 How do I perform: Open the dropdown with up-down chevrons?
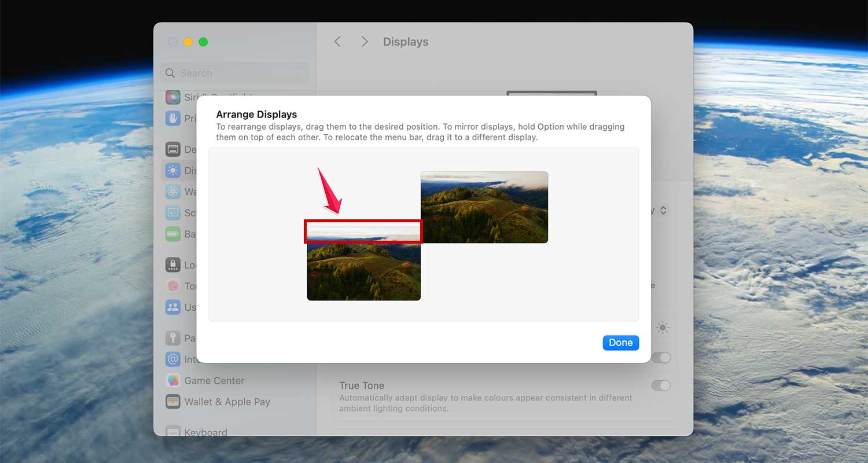pos(663,210)
